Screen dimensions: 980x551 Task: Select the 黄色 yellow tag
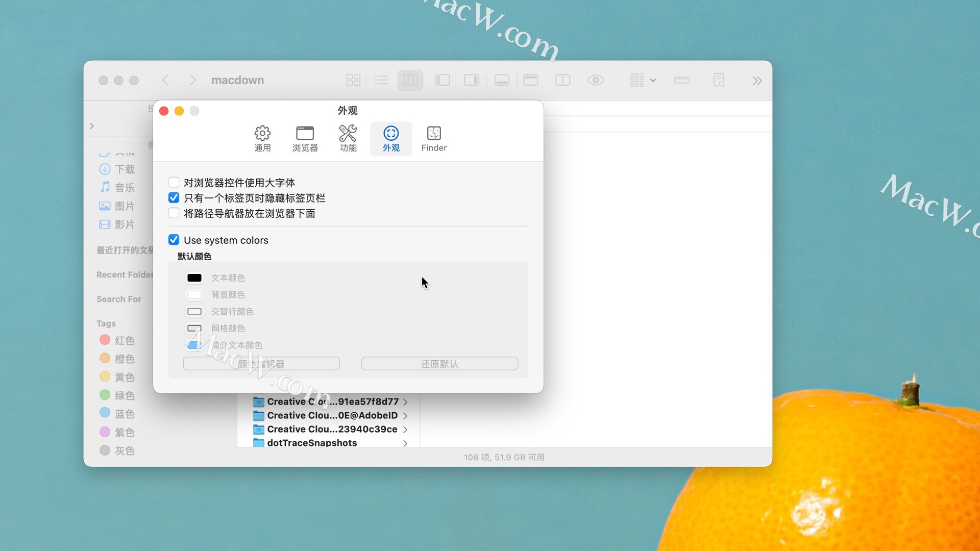tap(117, 377)
